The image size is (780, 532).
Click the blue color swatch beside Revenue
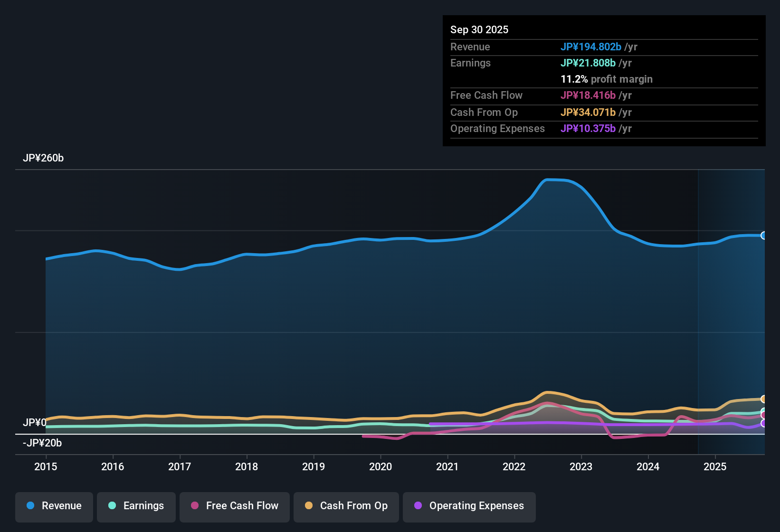(x=30, y=506)
